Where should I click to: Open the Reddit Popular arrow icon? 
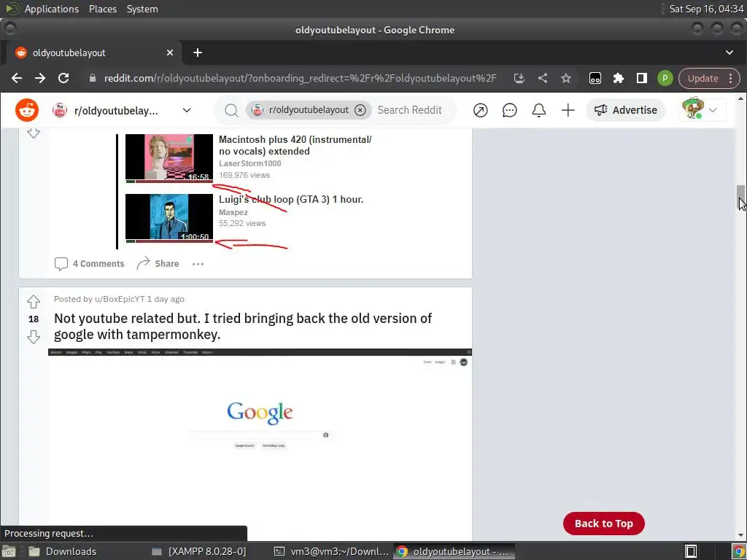[480, 111]
